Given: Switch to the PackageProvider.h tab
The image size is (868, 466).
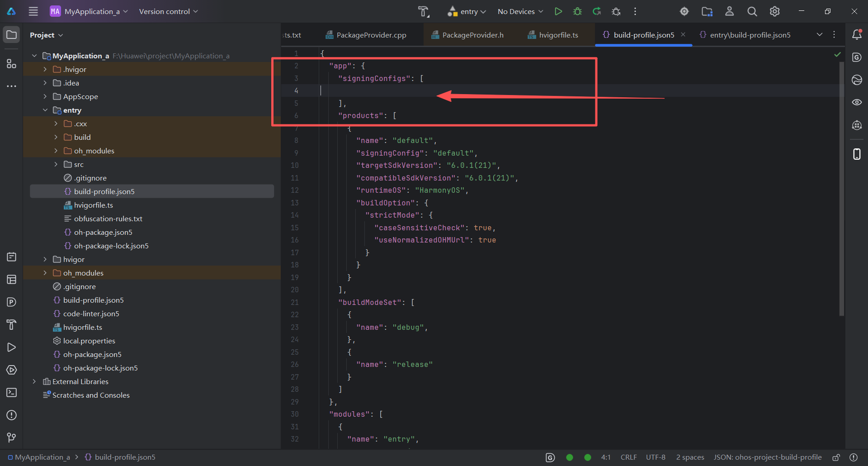Looking at the screenshot, I should 472,34.
